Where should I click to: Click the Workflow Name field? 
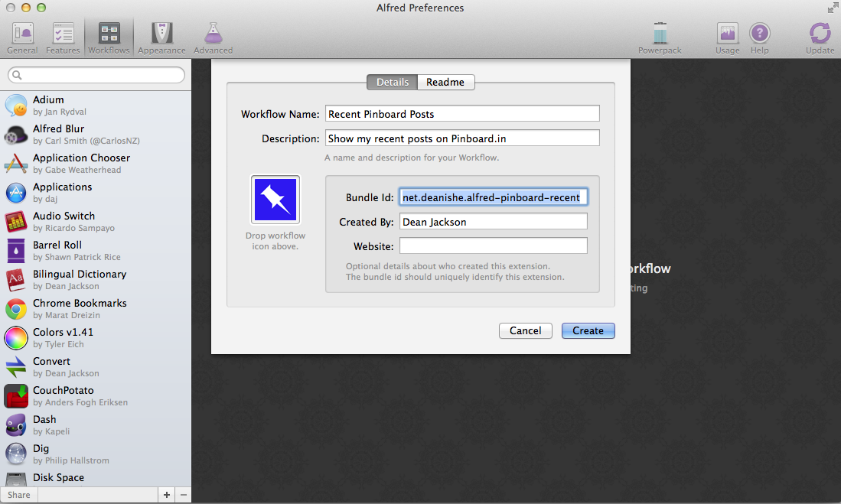(462, 114)
